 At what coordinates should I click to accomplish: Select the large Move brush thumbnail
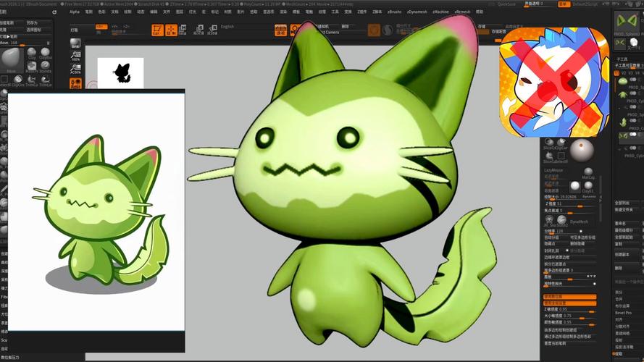tap(11, 59)
